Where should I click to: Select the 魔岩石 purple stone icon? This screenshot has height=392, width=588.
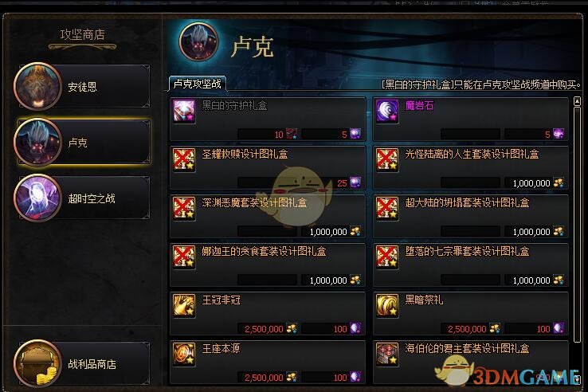[x=387, y=111]
